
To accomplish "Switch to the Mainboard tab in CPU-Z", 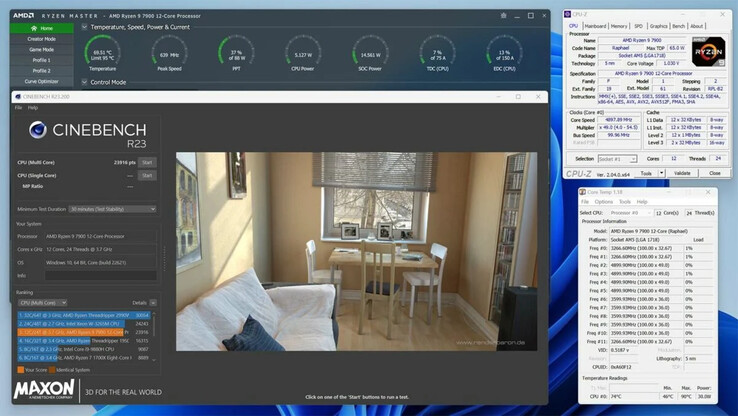I will point(595,26).
